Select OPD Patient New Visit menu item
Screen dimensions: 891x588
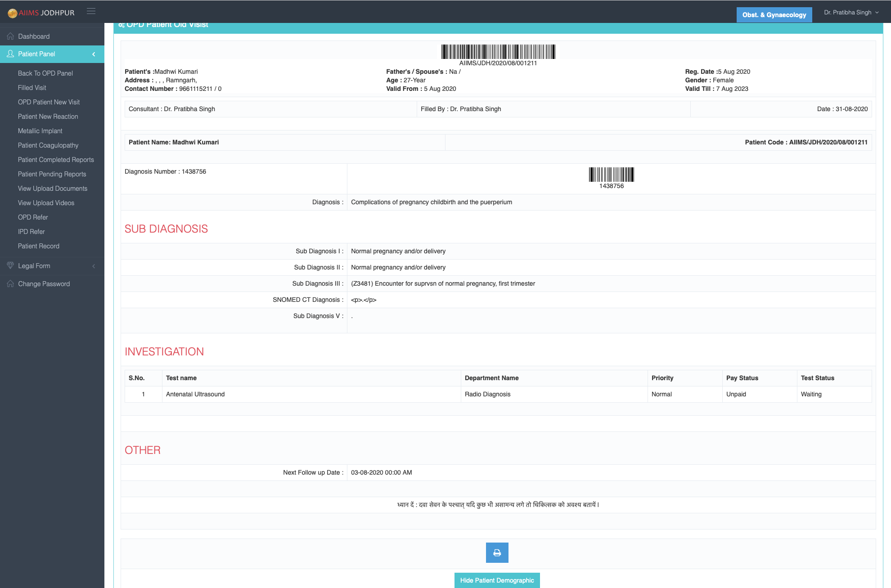(x=49, y=102)
